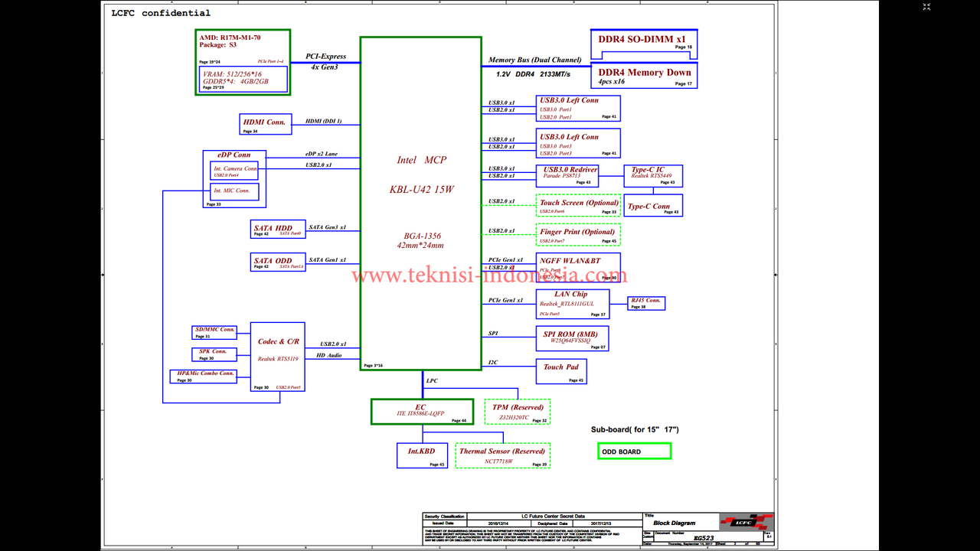The height and width of the screenshot is (551, 980).
Task: Click the 'Int. Camera Conn' box
Action: tap(234, 170)
